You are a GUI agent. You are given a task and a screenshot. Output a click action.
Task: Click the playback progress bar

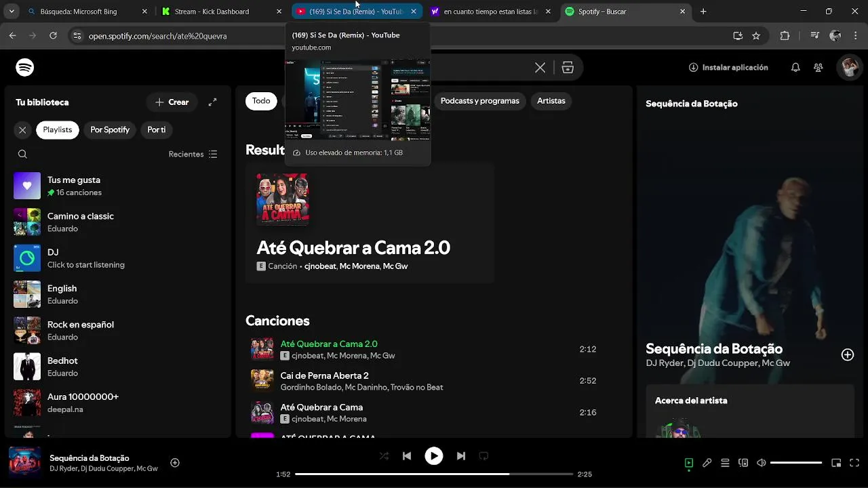click(x=434, y=474)
